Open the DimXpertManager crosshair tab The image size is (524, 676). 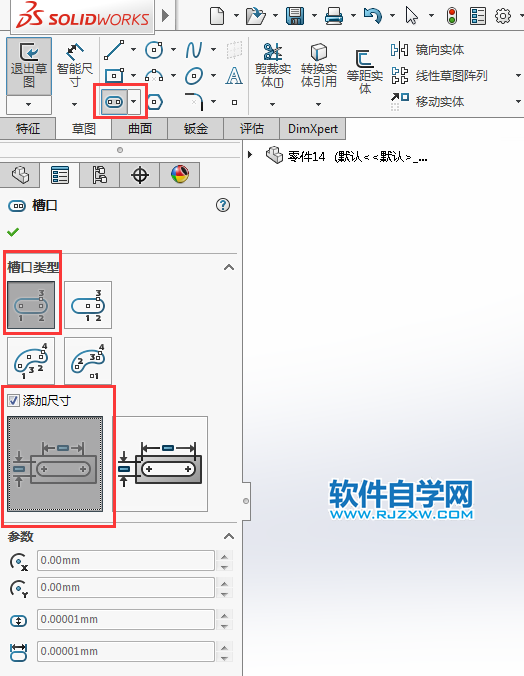(x=140, y=175)
